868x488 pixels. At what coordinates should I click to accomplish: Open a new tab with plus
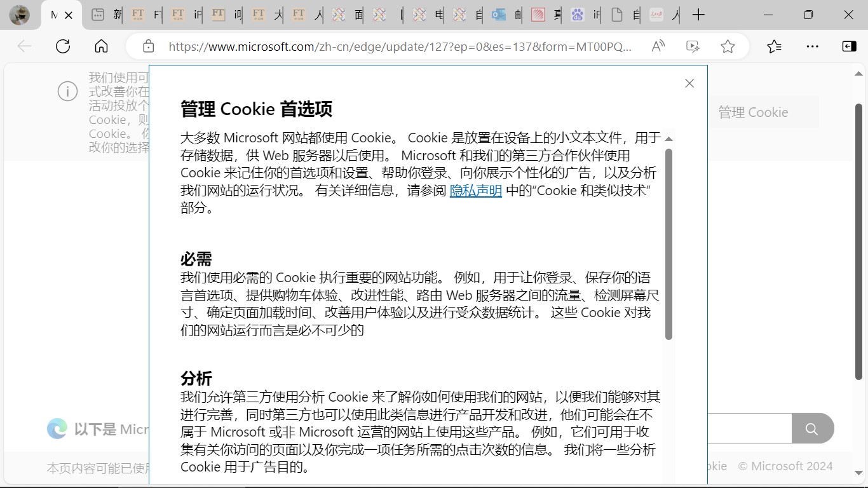click(x=698, y=15)
